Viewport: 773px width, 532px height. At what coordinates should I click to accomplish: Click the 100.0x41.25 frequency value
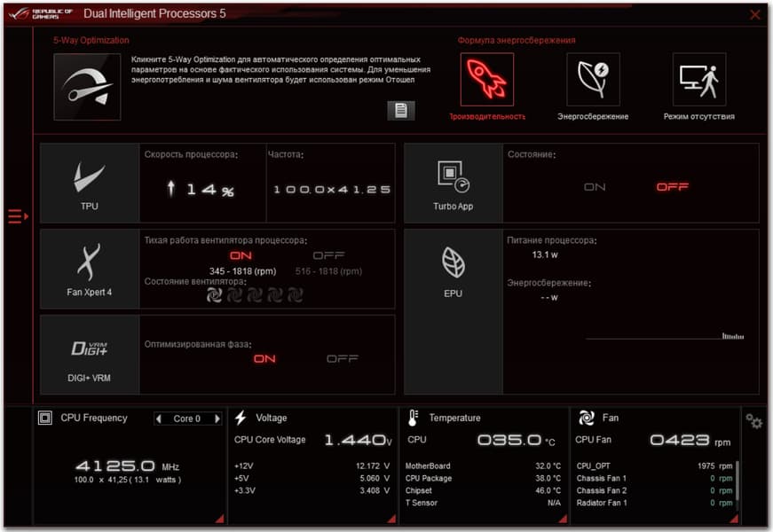click(x=332, y=190)
